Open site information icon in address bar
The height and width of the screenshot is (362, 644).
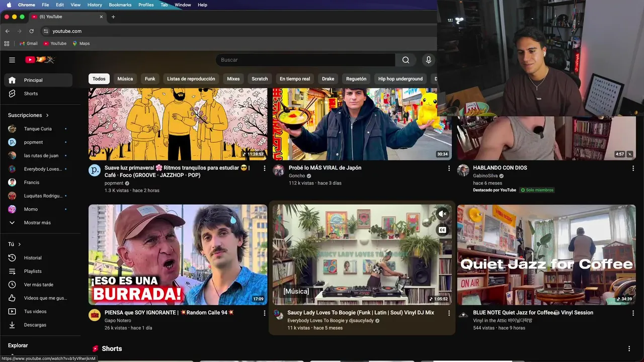46,31
